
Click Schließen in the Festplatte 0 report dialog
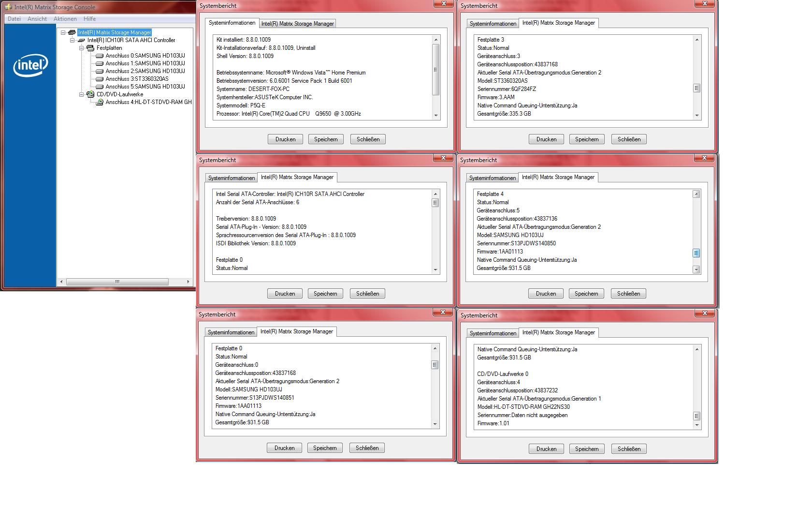367,448
